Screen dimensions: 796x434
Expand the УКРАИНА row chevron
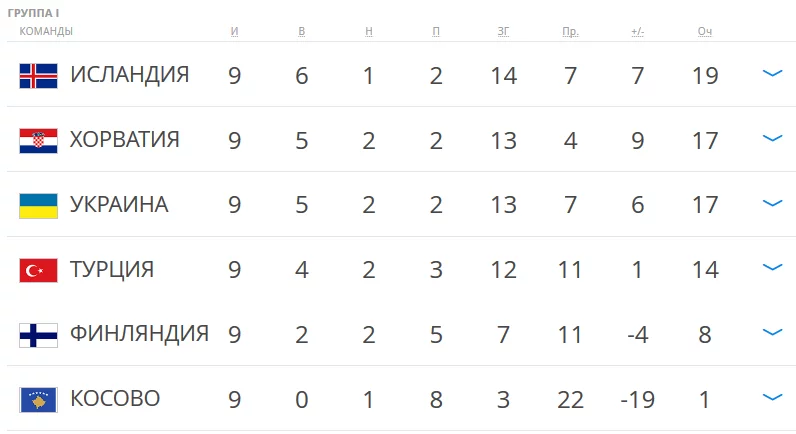(x=771, y=203)
